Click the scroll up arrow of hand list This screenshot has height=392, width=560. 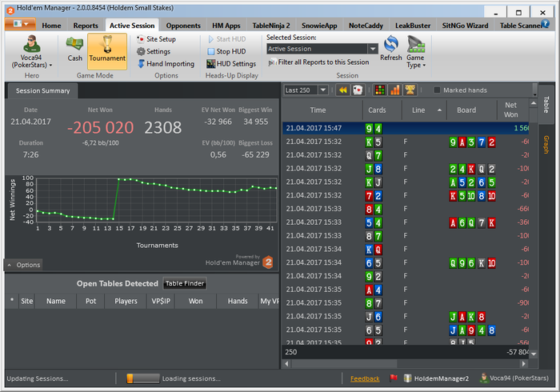[x=534, y=103]
